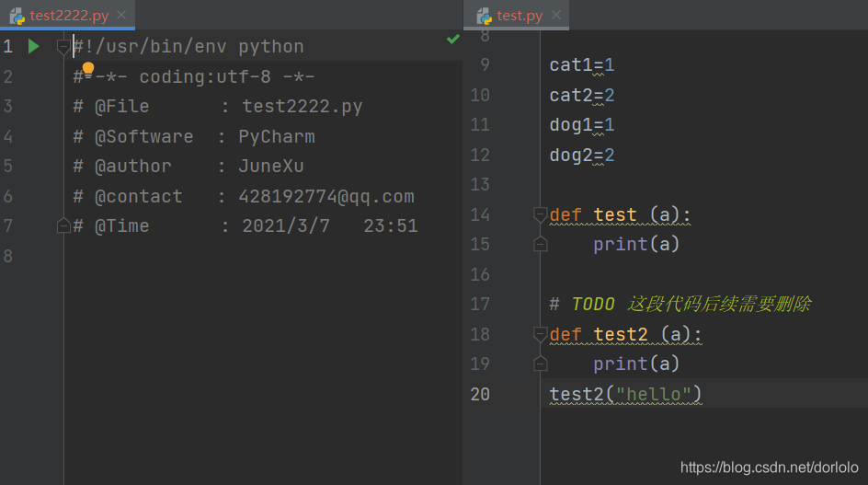Click the TODO comment on line 17
Image resolution: width=868 pixels, height=485 pixels.
coord(680,304)
